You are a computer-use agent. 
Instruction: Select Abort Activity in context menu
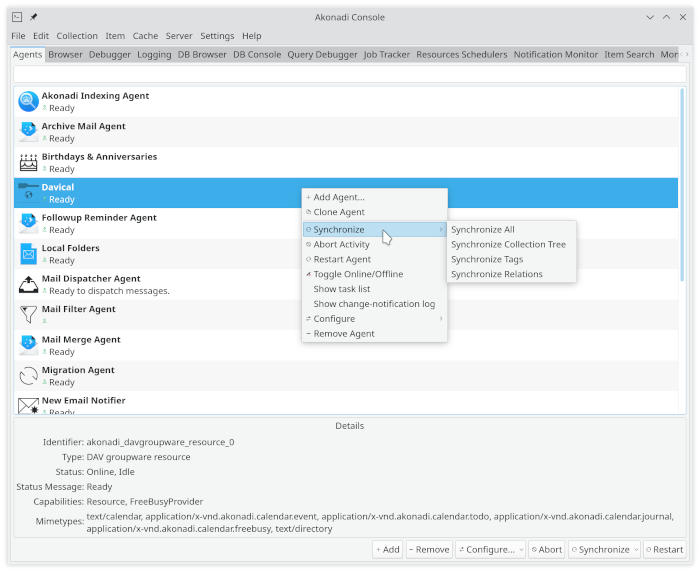[375, 244]
